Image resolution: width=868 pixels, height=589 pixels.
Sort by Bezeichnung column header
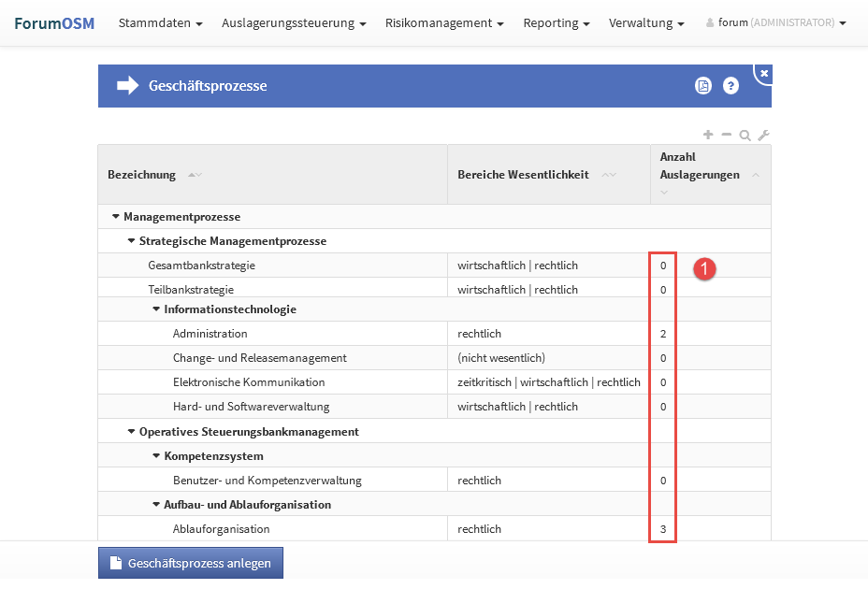(x=142, y=175)
